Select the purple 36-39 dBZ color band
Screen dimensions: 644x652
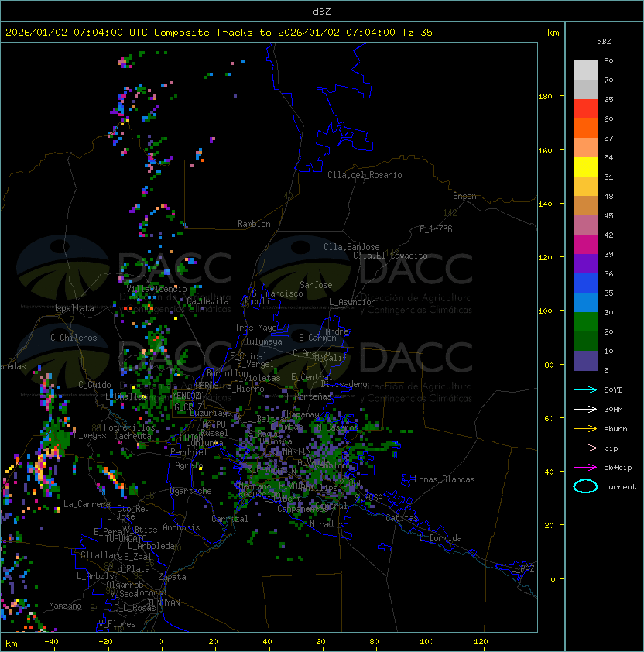[585, 263]
